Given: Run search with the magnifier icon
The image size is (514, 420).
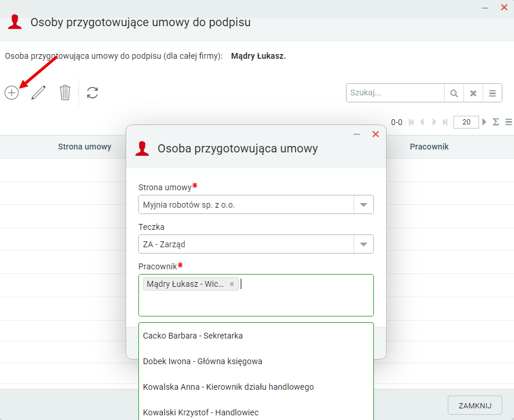Looking at the screenshot, I should click(x=454, y=93).
